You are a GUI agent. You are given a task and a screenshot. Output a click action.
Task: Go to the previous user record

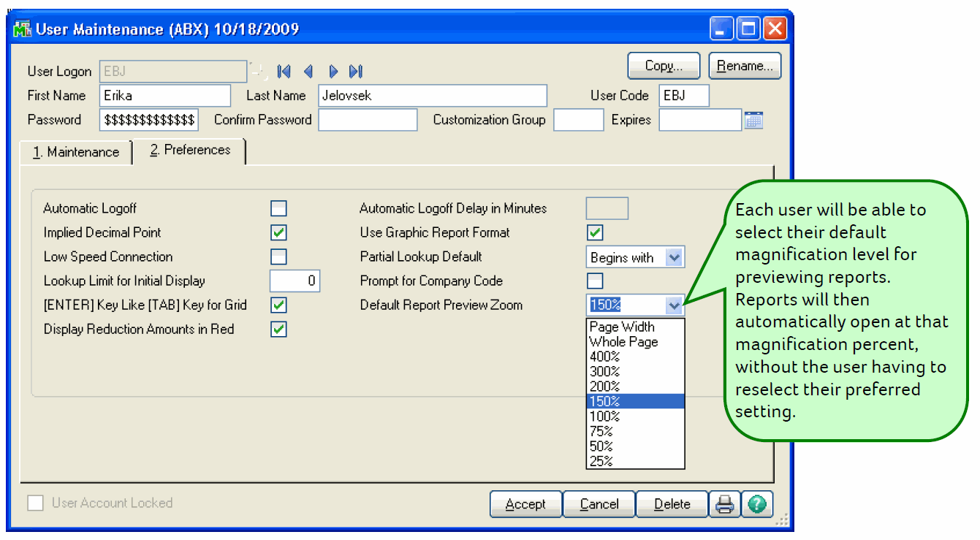(308, 72)
